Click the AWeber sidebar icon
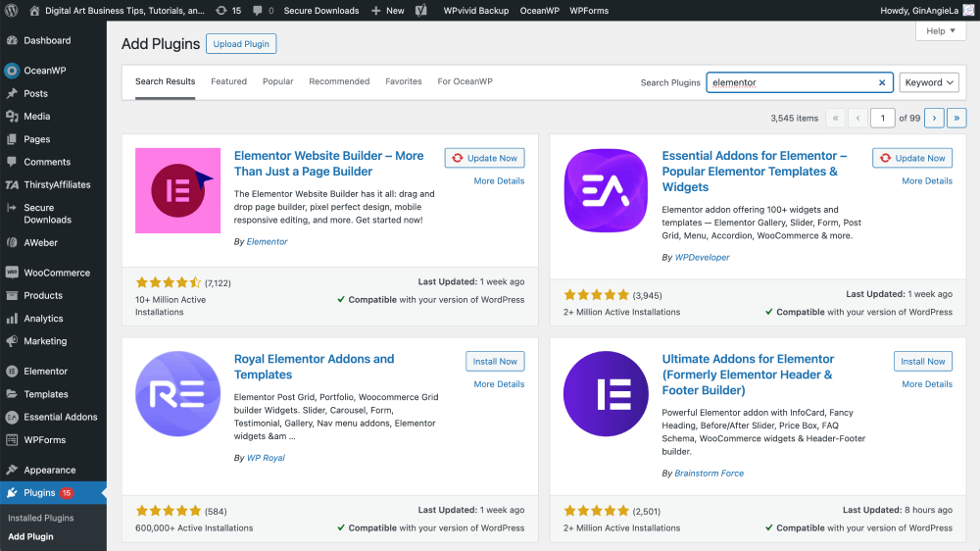The height and width of the screenshot is (551, 980). point(12,243)
